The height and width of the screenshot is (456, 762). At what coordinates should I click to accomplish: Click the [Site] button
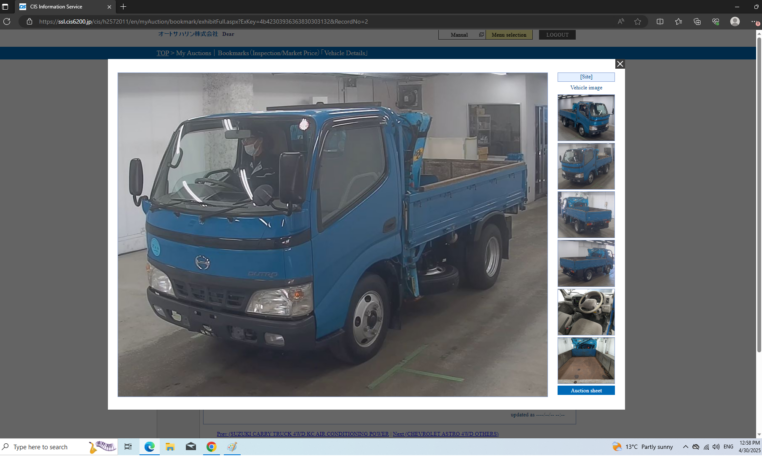[586, 77]
